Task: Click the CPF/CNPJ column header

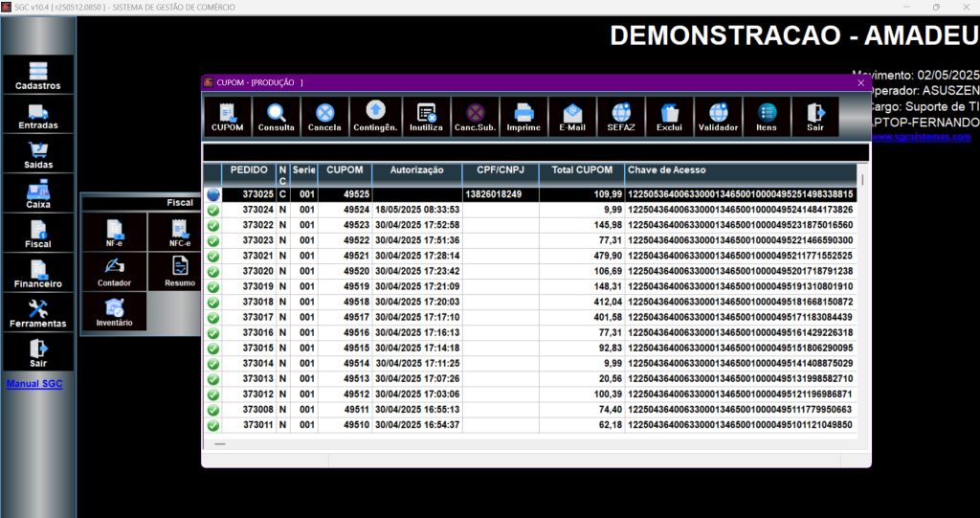Action: coord(500,174)
